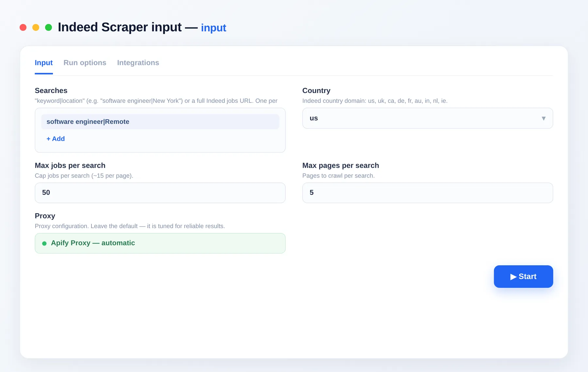The image size is (588, 372).
Task: Click the keyword|location description text
Action: click(156, 101)
